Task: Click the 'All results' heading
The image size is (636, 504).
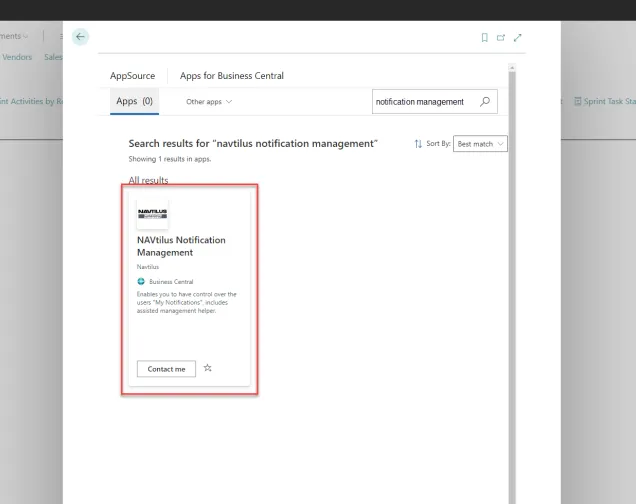Action: point(148,180)
